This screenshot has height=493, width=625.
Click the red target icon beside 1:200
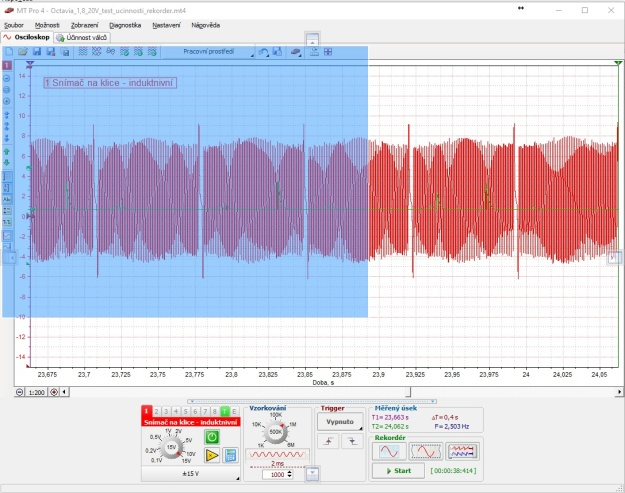coord(54,392)
